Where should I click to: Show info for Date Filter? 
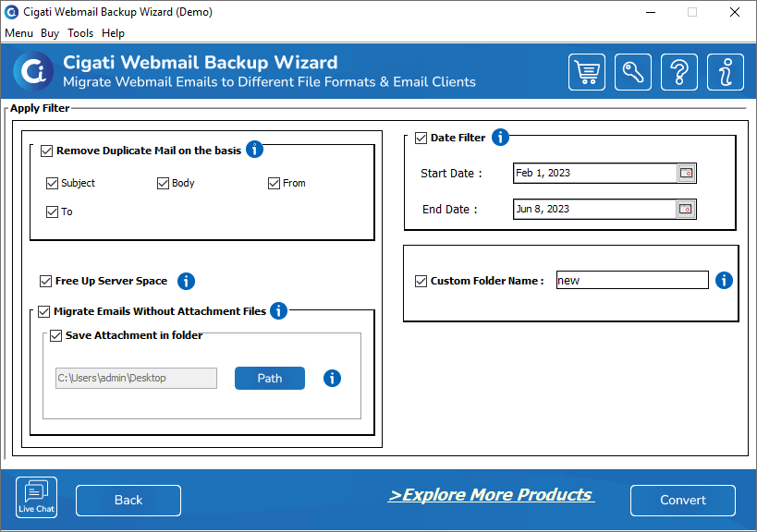[500, 138]
